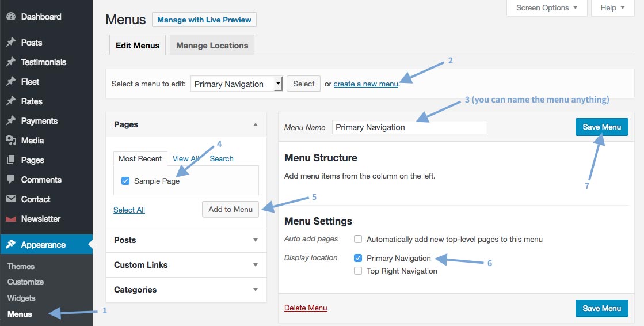Follow the create a new menu link
Image resolution: width=644 pixels, height=326 pixels.
pyautogui.click(x=365, y=84)
